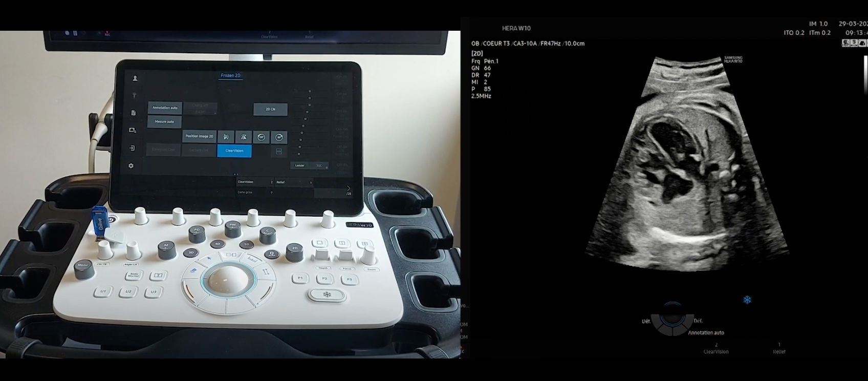868x381 pixels.
Task: Push the U3 user key
Action: coord(153,292)
